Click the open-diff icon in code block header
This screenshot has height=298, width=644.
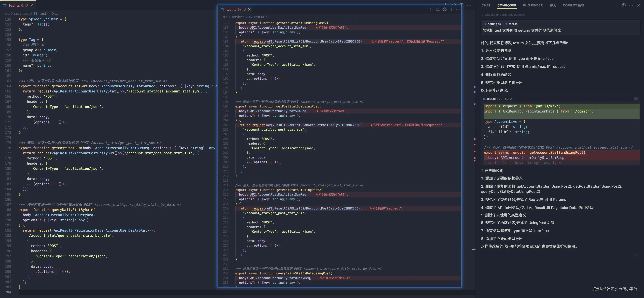636,99
